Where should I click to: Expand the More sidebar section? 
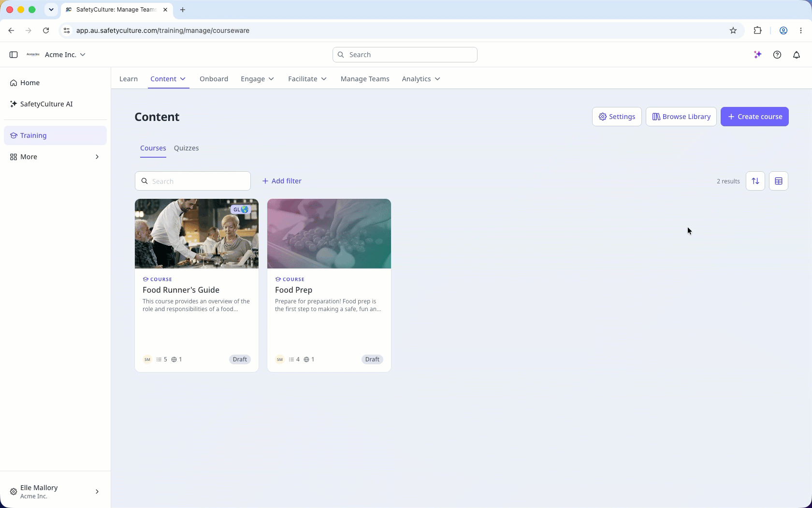[x=55, y=157]
